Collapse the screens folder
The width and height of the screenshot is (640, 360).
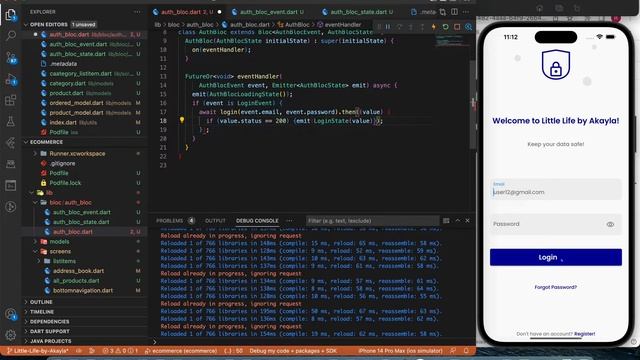point(35,251)
